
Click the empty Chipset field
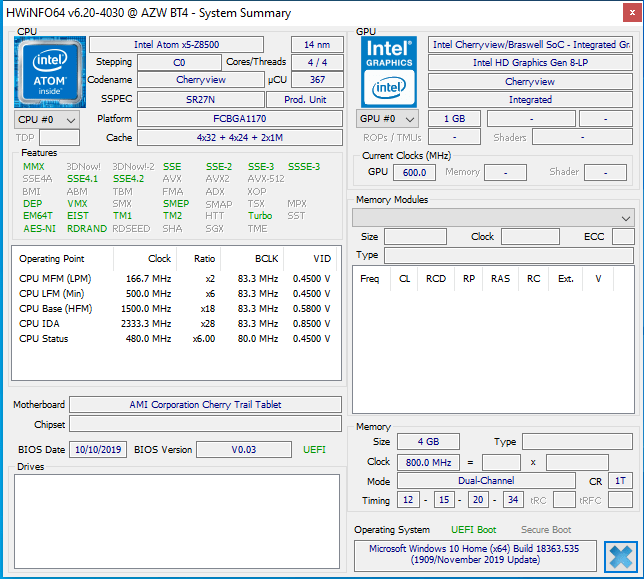coord(205,424)
